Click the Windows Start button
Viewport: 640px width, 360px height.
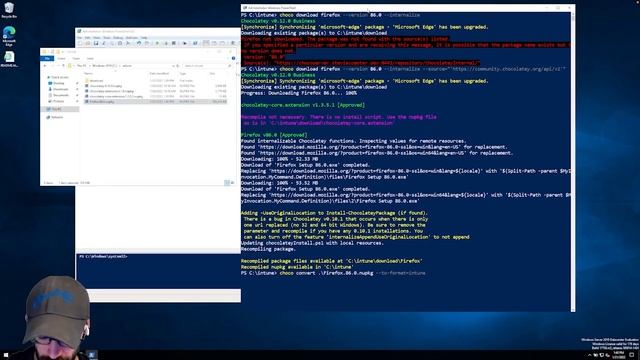coord(6,355)
